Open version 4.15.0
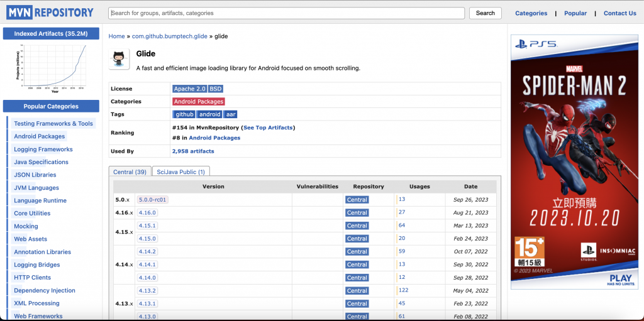Screen dimensions: 644x321 click(147, 239)
